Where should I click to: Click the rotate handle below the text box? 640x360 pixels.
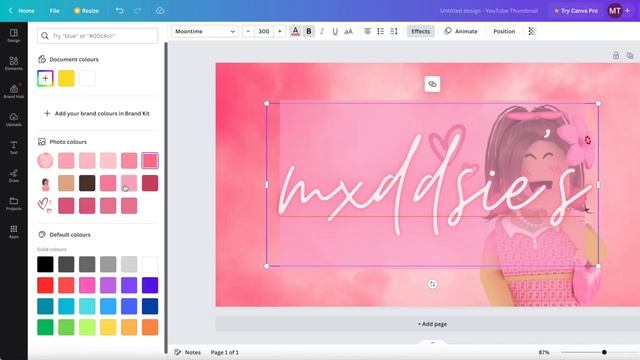click(x=432, y=284)
